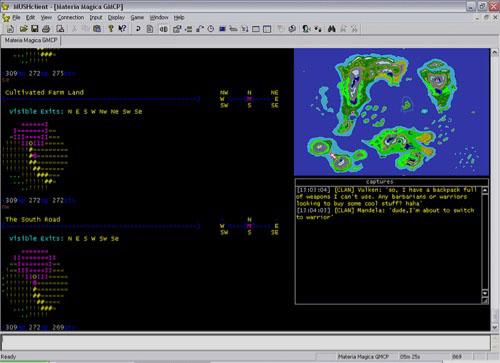Open the Display menu
The image size is (500, 363).
116,17
